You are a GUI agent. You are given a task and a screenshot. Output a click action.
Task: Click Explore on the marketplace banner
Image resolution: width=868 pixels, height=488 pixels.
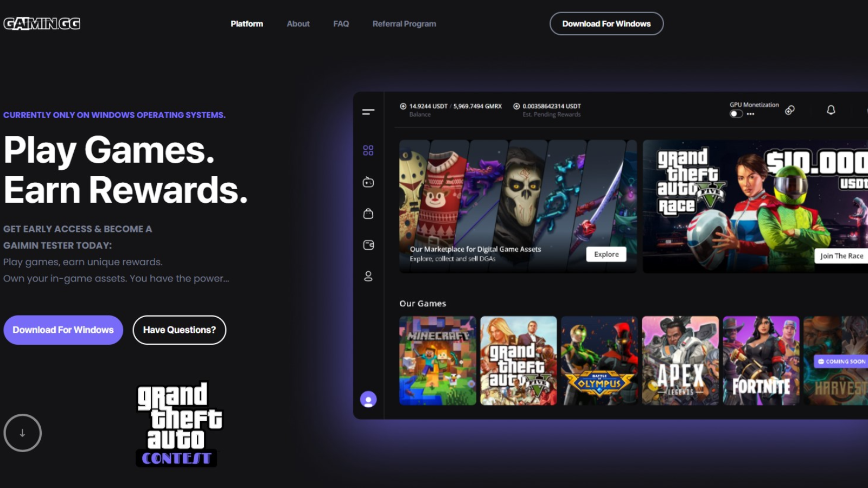(606, 254)
